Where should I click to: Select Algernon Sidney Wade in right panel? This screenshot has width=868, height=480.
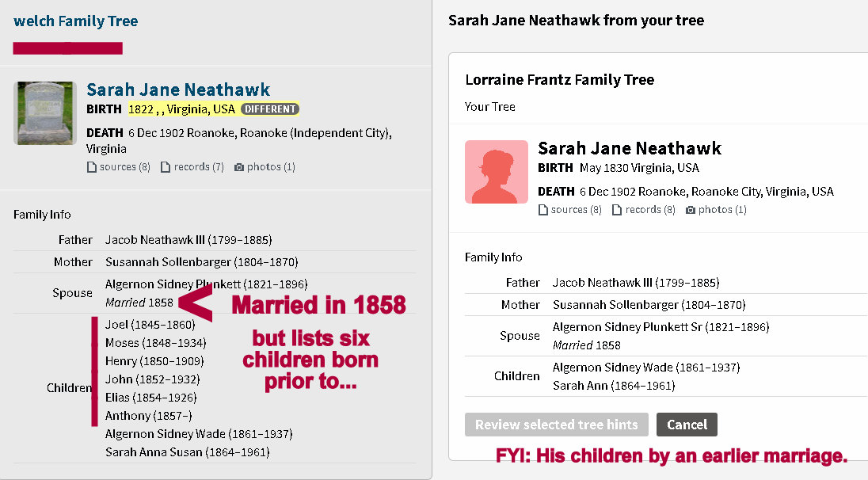[645, 368]
